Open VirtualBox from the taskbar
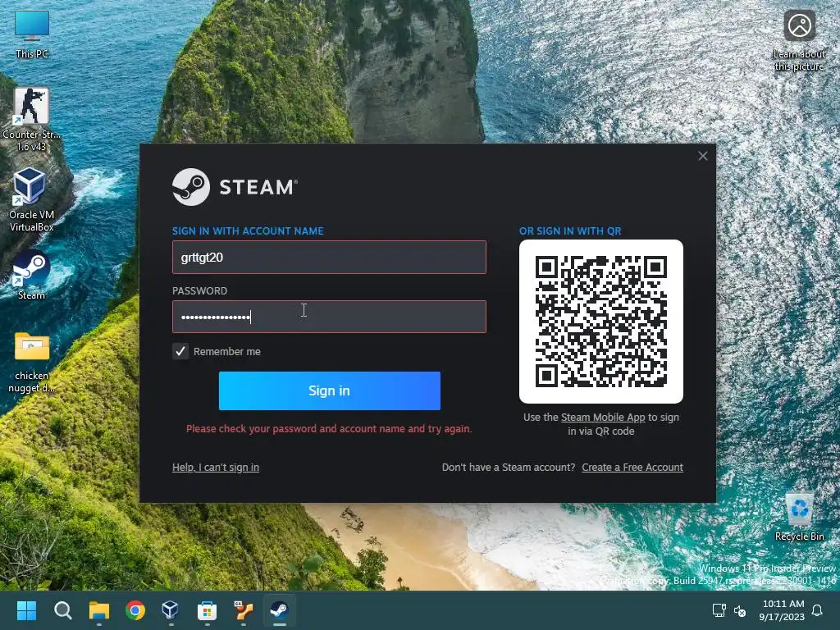The height and width of the screenshot is (630, 840). [x=171, y=610]
